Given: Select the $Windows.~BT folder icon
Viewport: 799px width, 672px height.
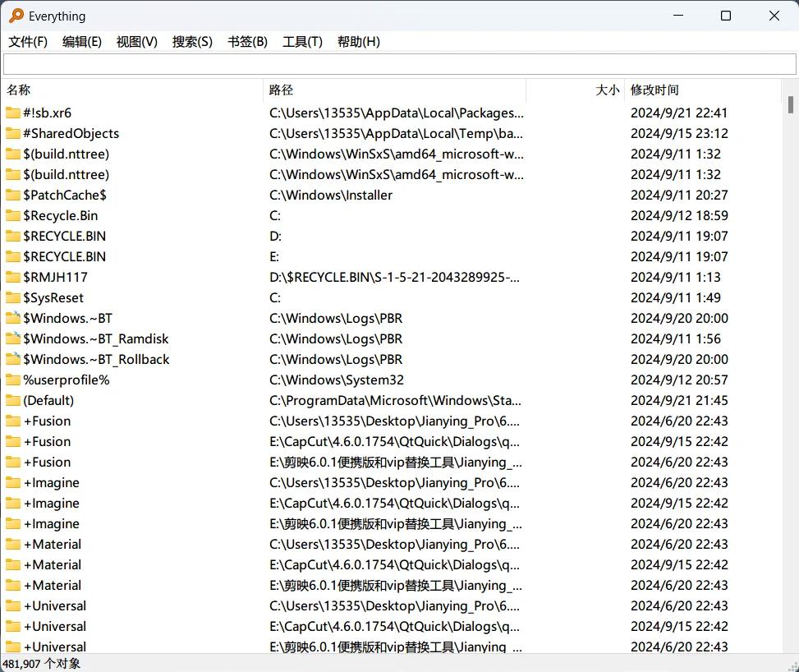Looking at the screenshot, I should 13,318.
